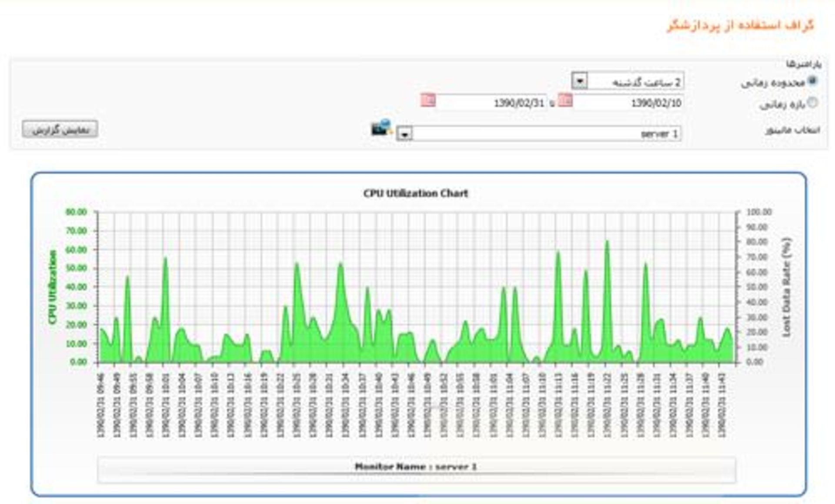Click the انتخاب مانیتور label
The width and height of the screenshot is (835, 504).
tap(792, 130)
